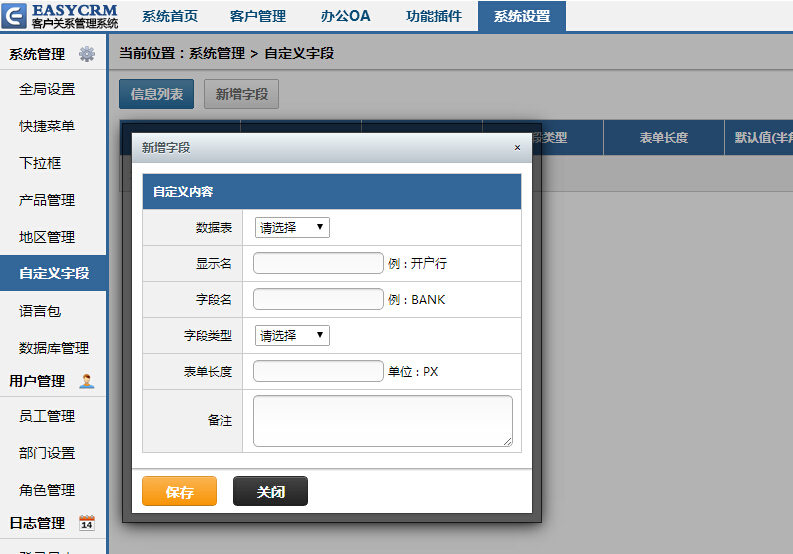Image resolution: width=793 pixels, height=554 pixels.
Task: Click the 例：开户行 hint text
Action: tap(417, 264)
